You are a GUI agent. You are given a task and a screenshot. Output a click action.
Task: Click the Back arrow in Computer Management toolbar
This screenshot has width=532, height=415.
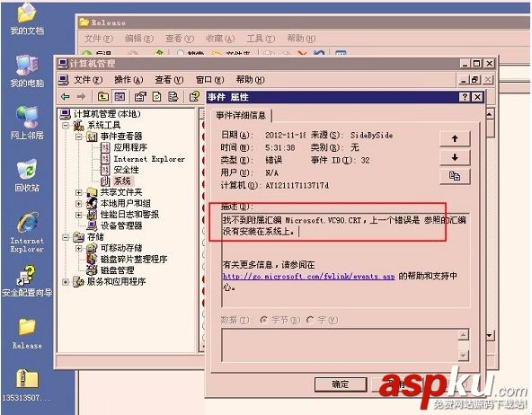pos(66,97)
